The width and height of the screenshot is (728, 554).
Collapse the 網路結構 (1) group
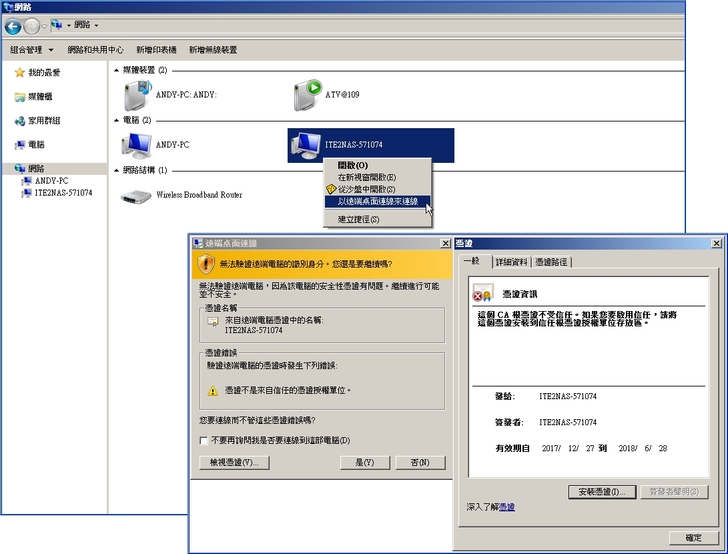point(116,171)
